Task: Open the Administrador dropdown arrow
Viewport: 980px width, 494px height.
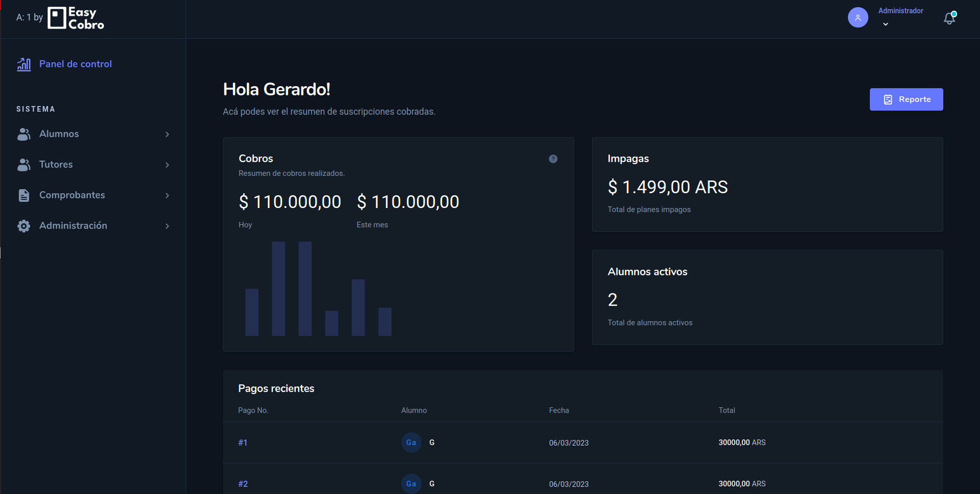Action: 886,24
